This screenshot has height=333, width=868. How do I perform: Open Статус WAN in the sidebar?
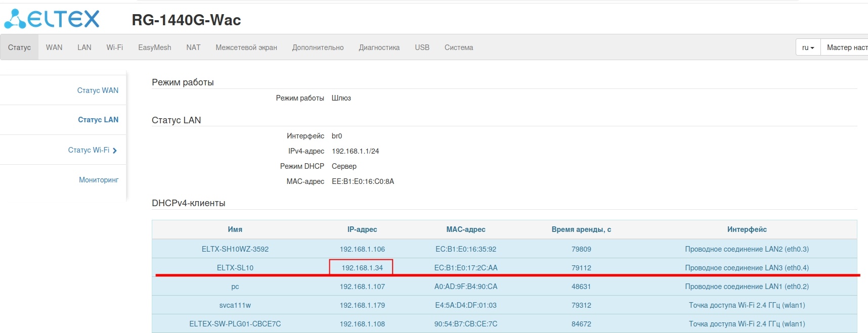coord(98,90)
